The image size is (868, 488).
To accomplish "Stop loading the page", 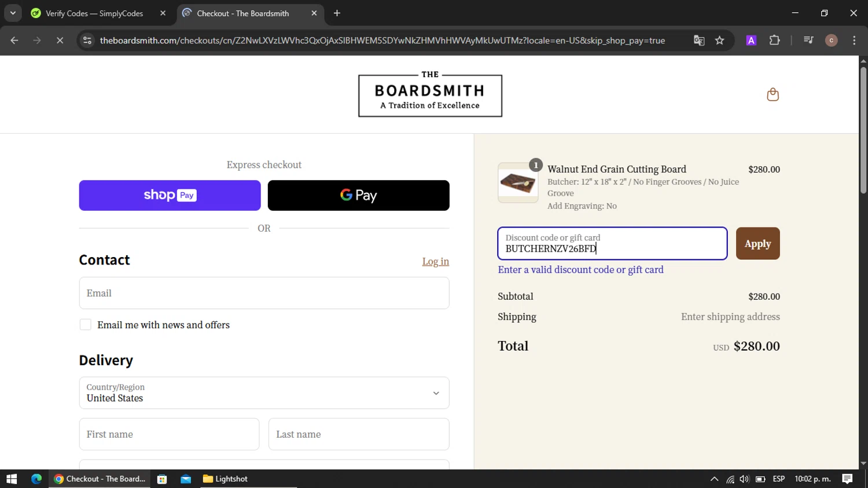I will point(60,41).
